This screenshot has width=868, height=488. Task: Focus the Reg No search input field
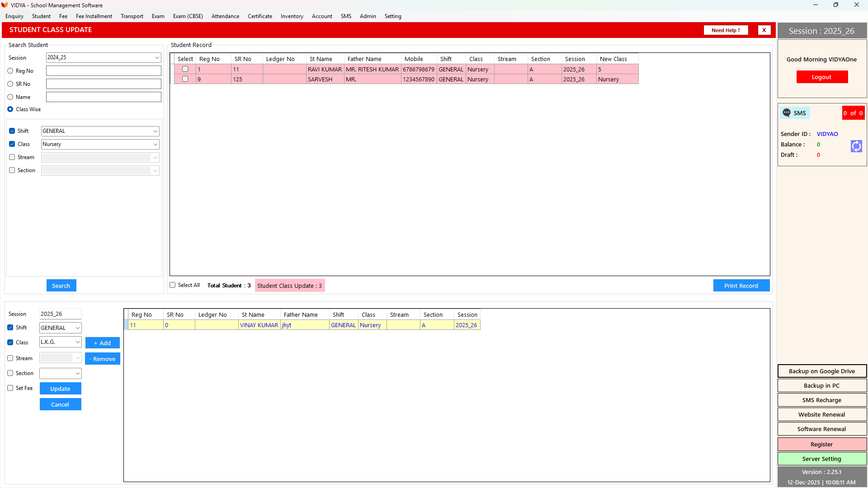[x=104, y=71]
